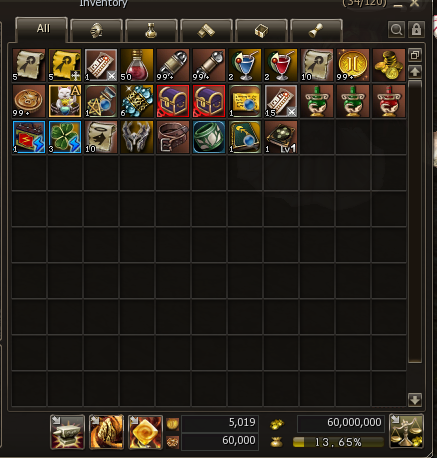The width and height of the screenshot is (437, 458).
Task: Select the red potion flask item
Action: (x=137, y=65)
